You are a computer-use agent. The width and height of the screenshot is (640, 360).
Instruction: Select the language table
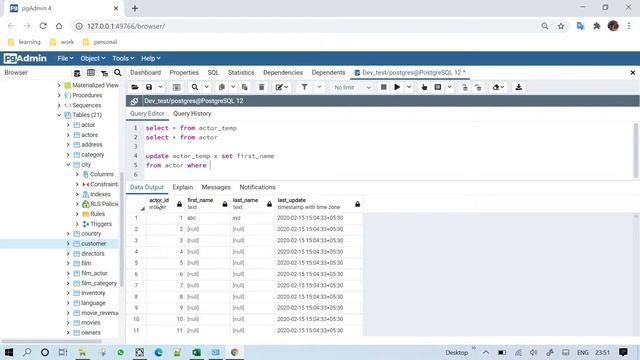[93, 303]
